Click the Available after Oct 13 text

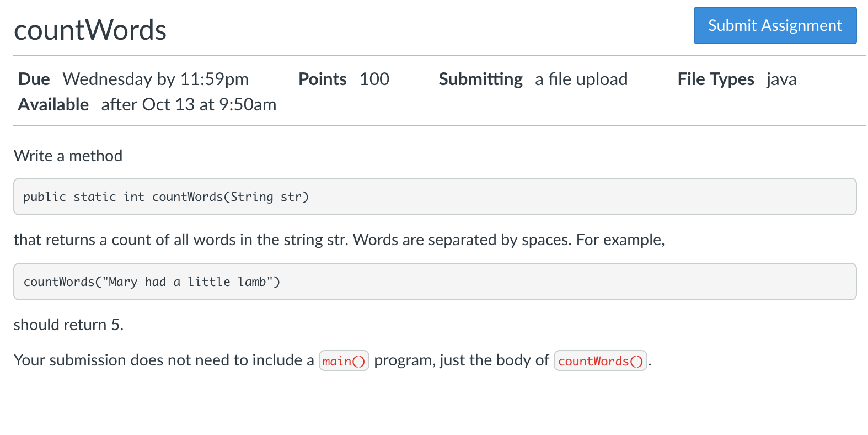coord(188,104)
